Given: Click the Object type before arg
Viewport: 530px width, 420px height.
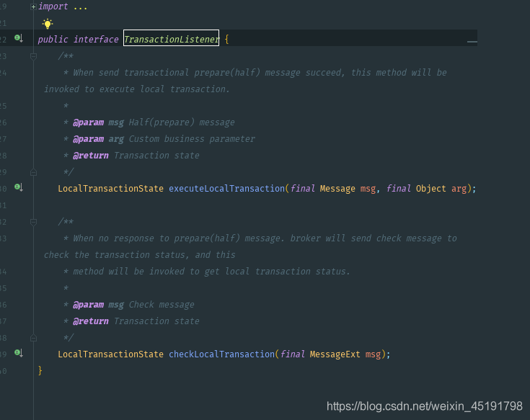Looking at the screenshot, I should [430, 189].
